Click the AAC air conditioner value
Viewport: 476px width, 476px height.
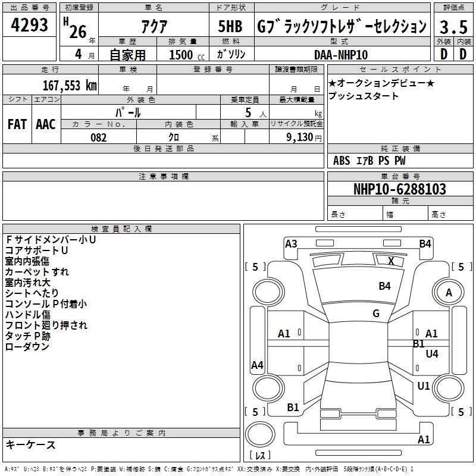click(46, 124)
